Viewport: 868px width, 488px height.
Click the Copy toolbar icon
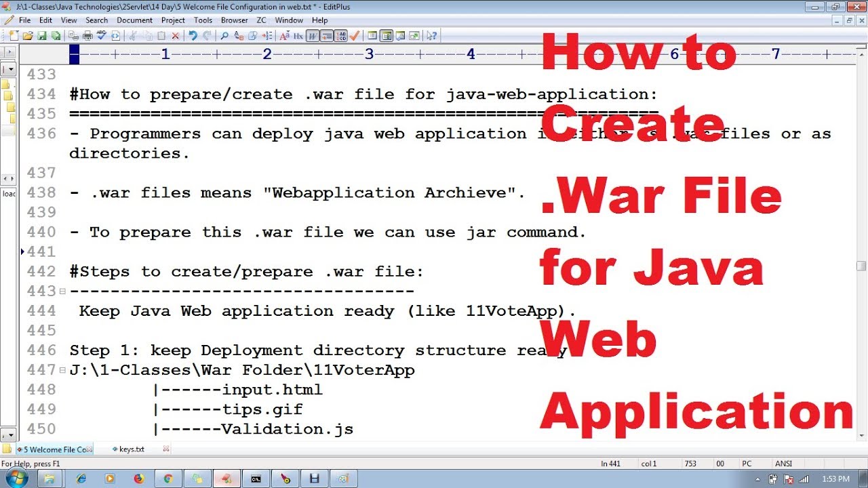tap(146, 35)
